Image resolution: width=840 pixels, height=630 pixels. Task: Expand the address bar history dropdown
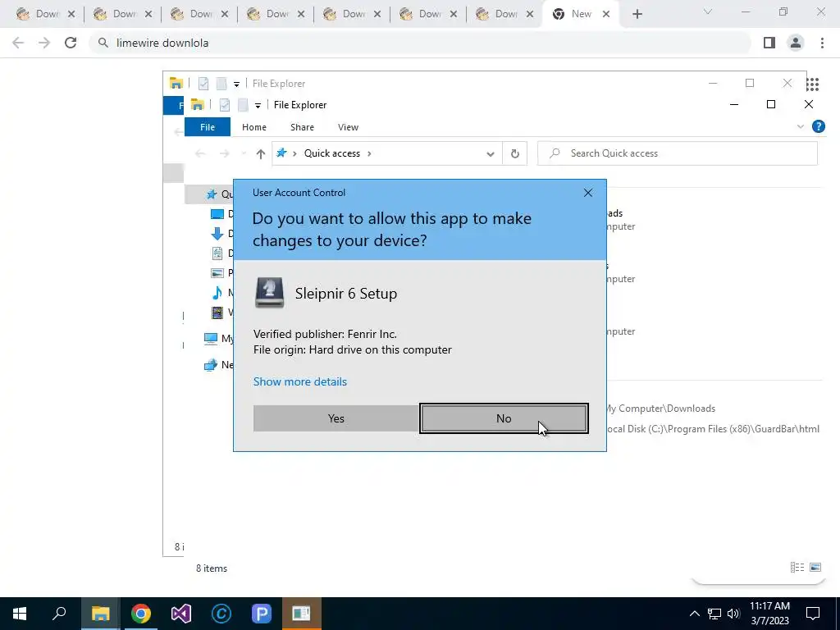tap(491, 153)
